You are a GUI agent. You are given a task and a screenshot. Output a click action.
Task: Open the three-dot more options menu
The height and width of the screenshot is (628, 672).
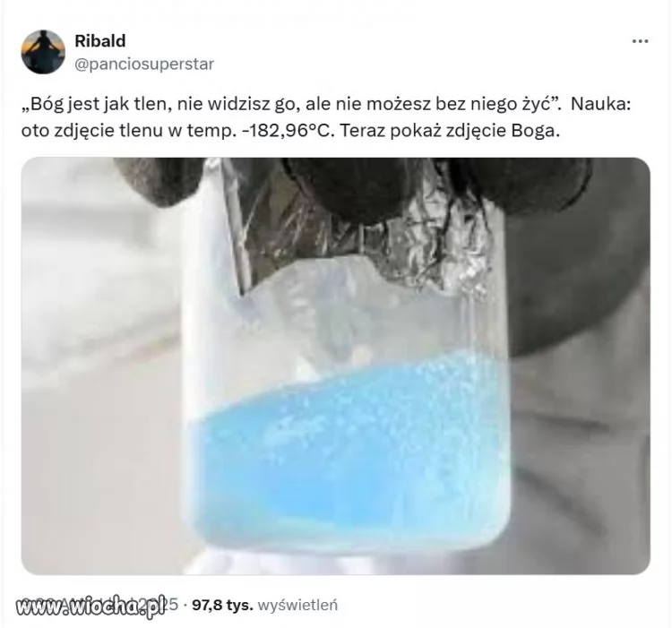640,41
